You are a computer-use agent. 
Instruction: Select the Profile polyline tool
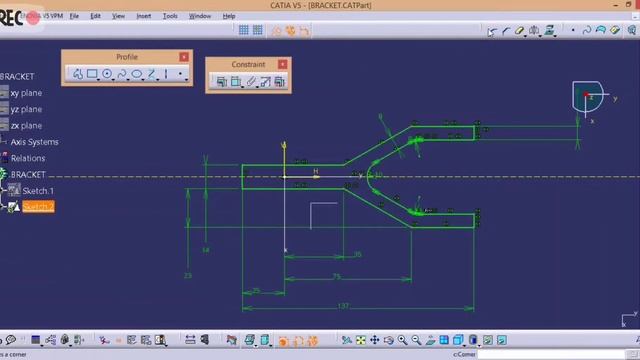tap(78, 74)
